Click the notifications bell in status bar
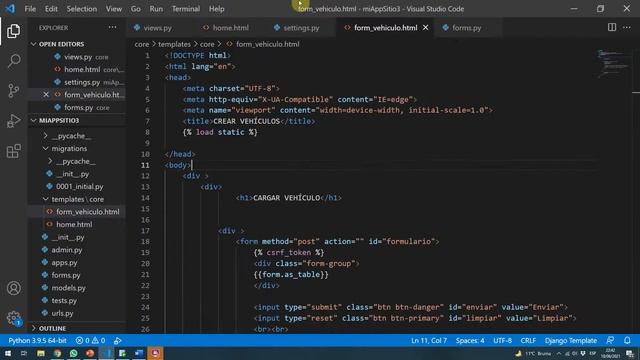Image resolution: width=640 pixels, height=360 pixels. 627,340
